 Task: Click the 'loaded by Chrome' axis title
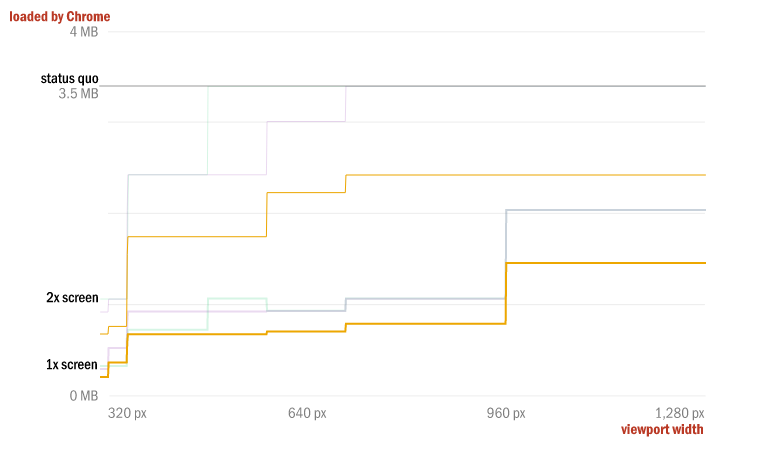coord(60,16)
